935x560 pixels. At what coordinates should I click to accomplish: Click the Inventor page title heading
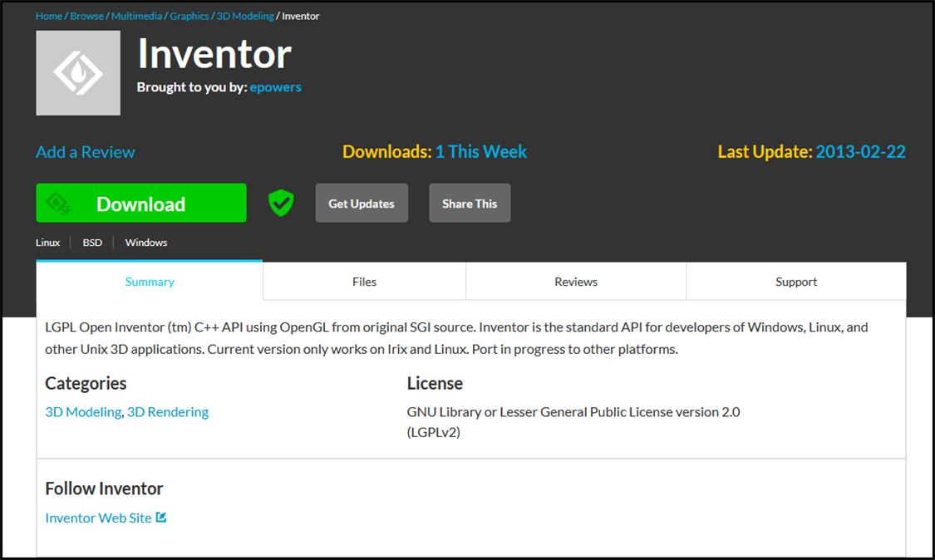click(214, 54)
